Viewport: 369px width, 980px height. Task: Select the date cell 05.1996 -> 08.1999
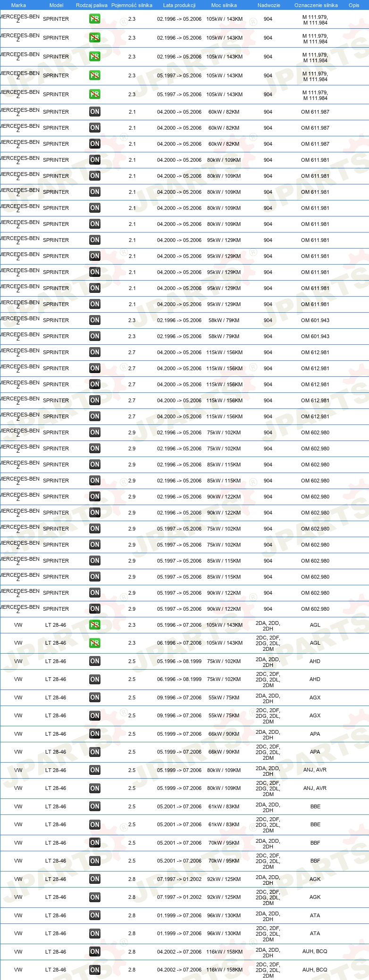[x=179, y=661]
